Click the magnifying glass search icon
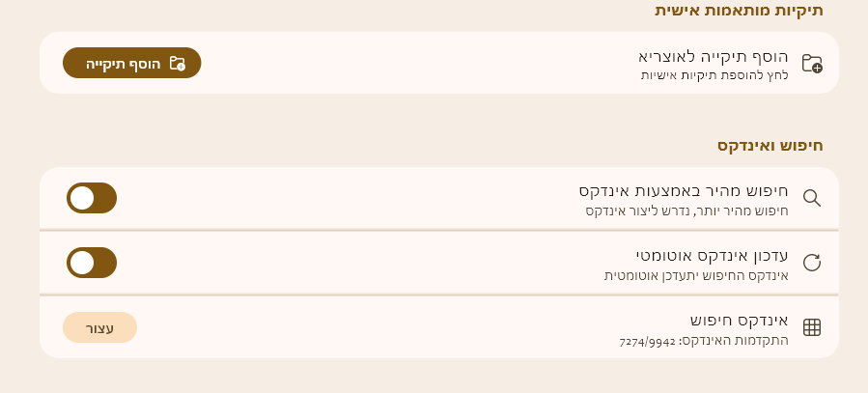Image resolution: width=868 pixels, height=393 pixels. 812,198
